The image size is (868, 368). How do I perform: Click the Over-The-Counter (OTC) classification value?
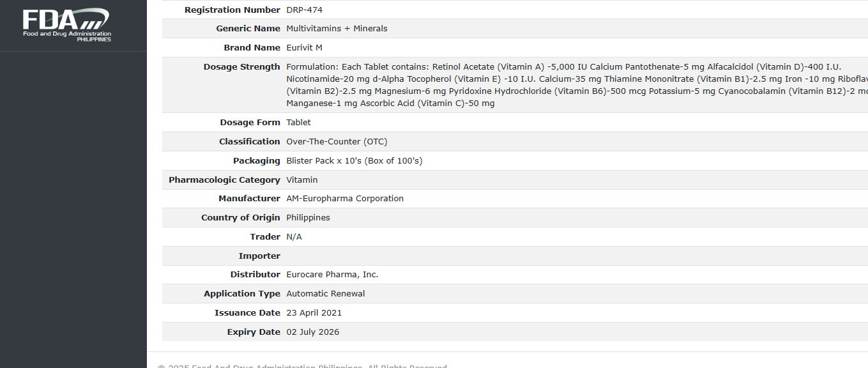point(337,142)
